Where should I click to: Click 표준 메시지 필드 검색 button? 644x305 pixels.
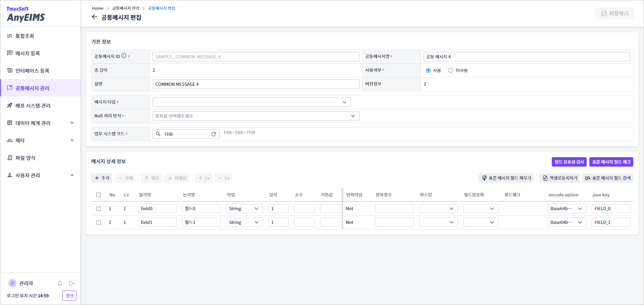(x=608, y=178)
